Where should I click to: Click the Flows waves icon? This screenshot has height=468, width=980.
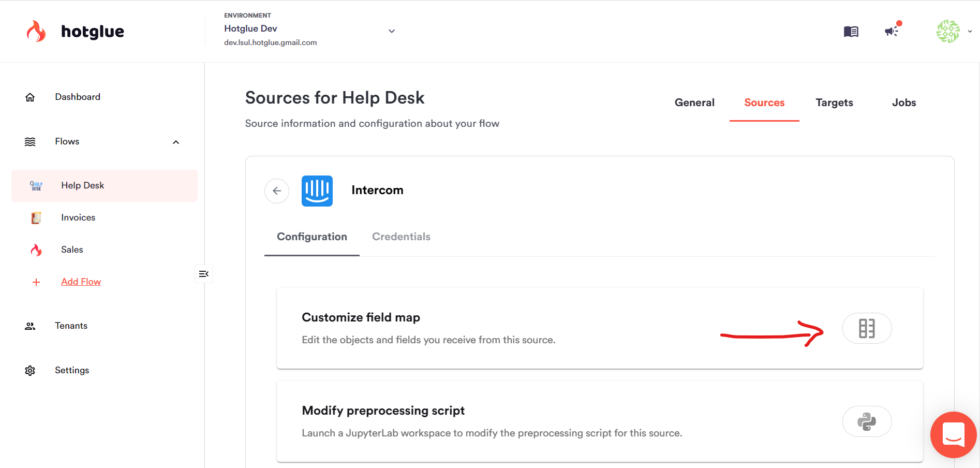point(30,142)
